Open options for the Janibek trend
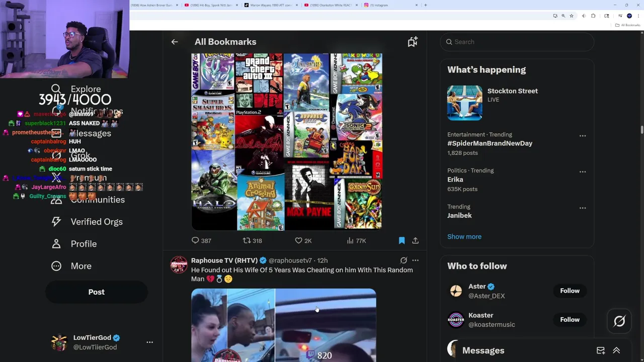This screenshot has height=362, width=644. (x=583, y=208)
